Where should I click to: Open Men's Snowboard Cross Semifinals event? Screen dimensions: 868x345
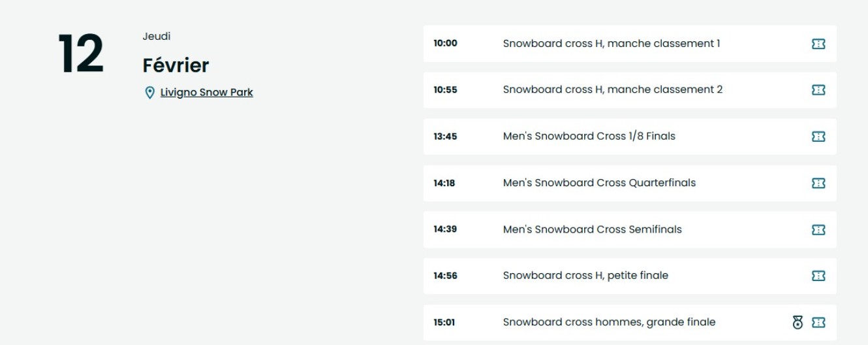pyautogui.click(x=592, y=229)
